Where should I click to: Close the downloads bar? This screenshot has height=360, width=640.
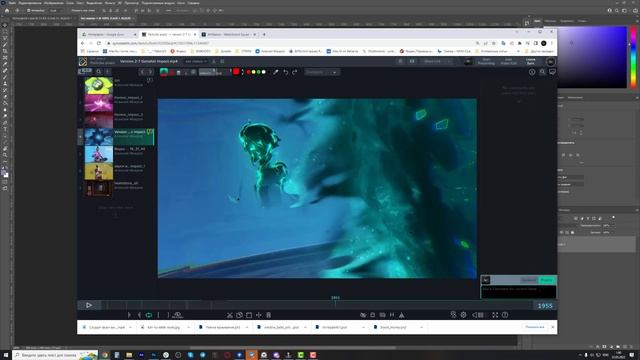coord(553,327)
